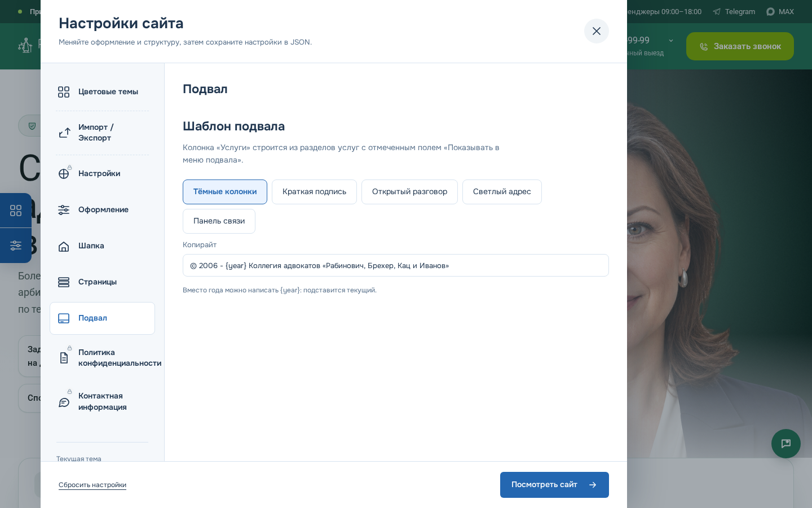812x508 pixels.
Task: Click the Политика конфиденциальности document icon
Action: point(64,358)
